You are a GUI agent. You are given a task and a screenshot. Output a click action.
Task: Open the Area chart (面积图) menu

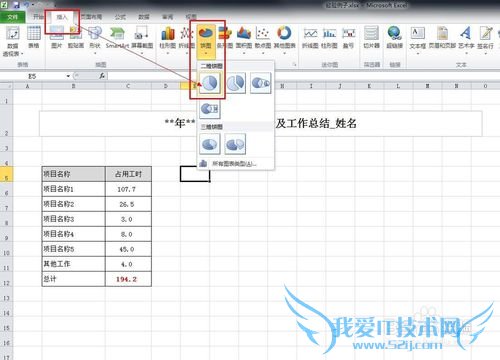(x=244, y=39)
